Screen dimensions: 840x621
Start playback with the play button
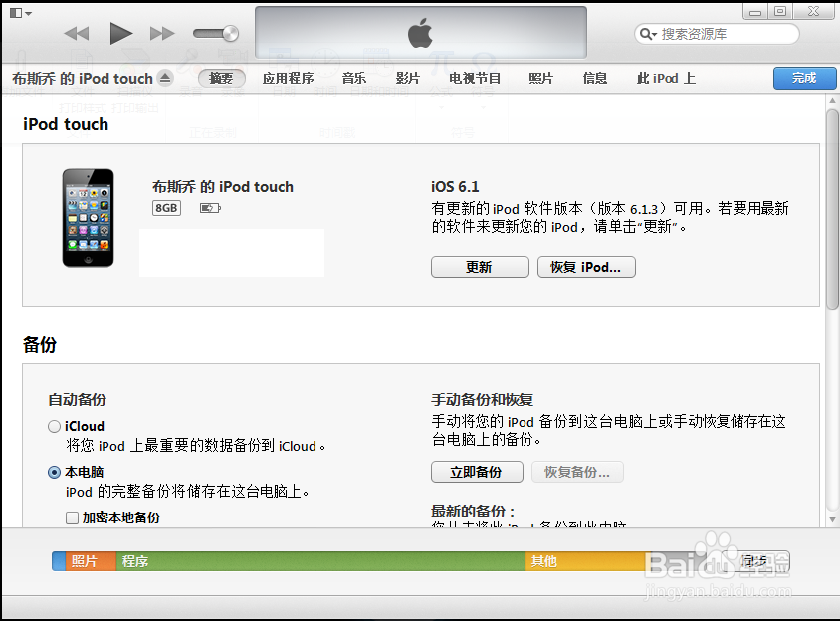click(120, 33)
